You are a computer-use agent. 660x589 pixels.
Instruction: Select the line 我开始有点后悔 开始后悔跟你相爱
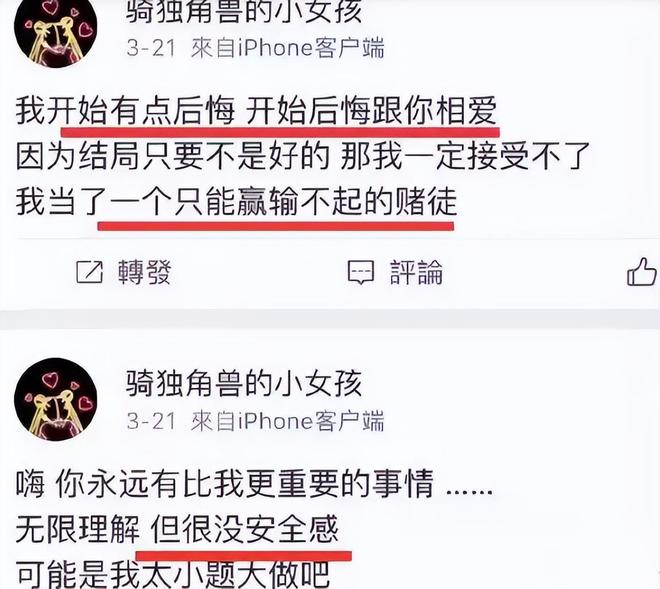(257, 112)
